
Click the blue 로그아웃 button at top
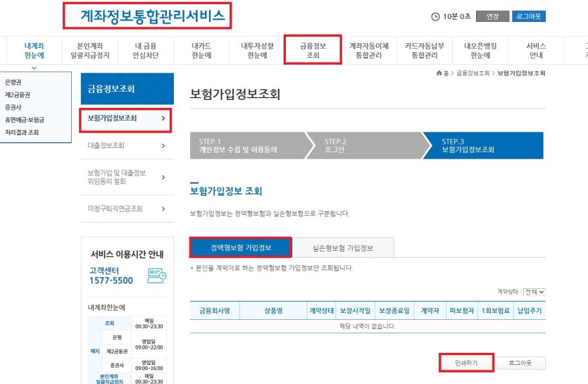[x=529, y=16]
